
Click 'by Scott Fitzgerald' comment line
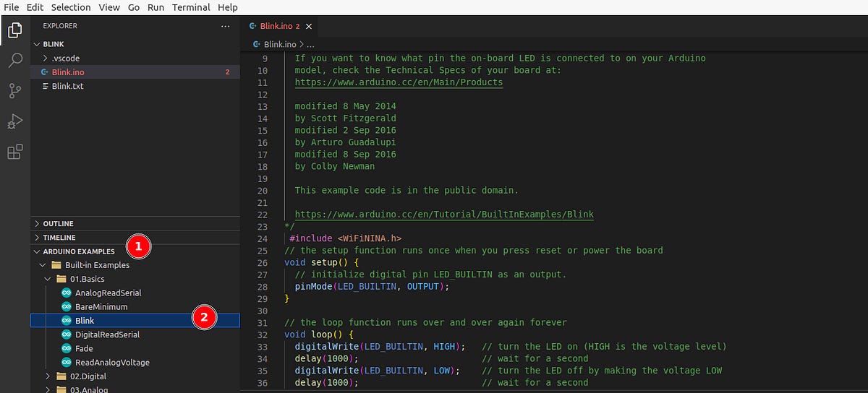(x=345, y=118)
